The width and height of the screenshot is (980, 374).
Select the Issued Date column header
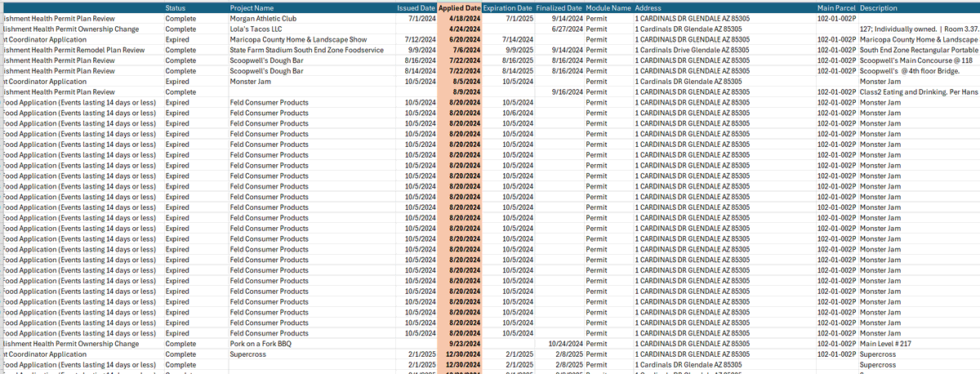click(x=416, y=7)
